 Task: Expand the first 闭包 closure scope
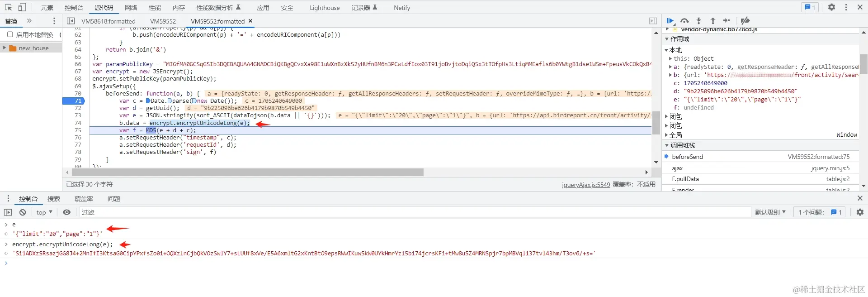(666, 116)
